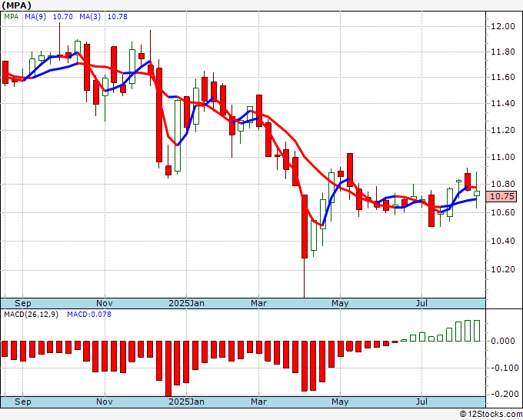
Task: Click Sep on the MACD time axis
Action: [x=22, y=402]
